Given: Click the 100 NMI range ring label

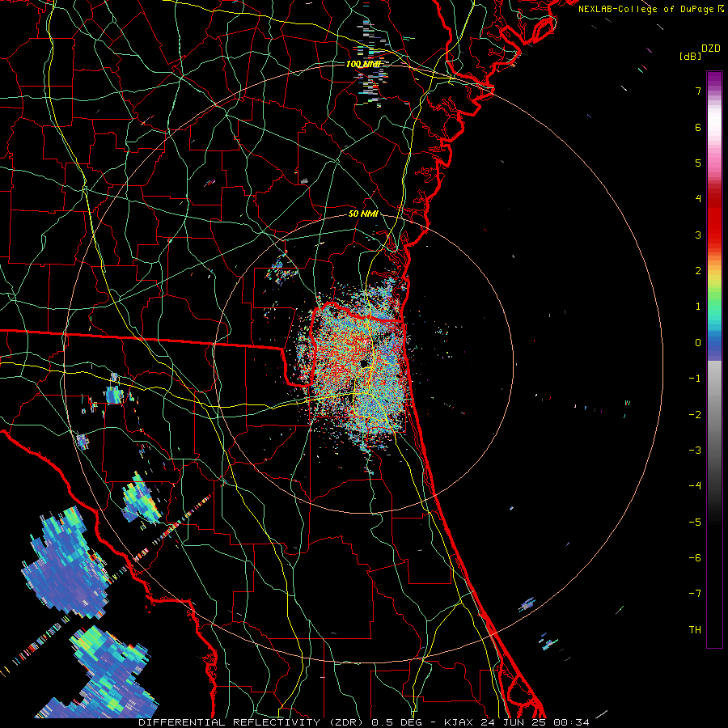Looking at the screenshot, I should pos(363,64).
